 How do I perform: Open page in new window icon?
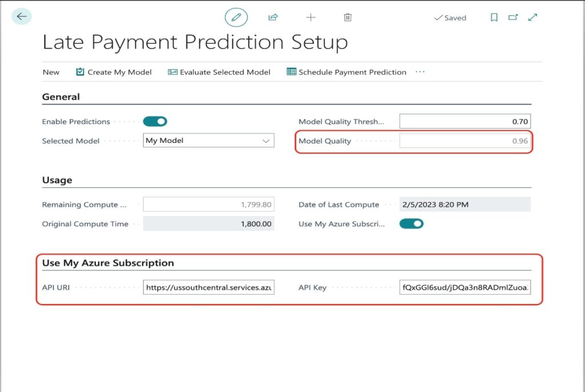(513, 17)
